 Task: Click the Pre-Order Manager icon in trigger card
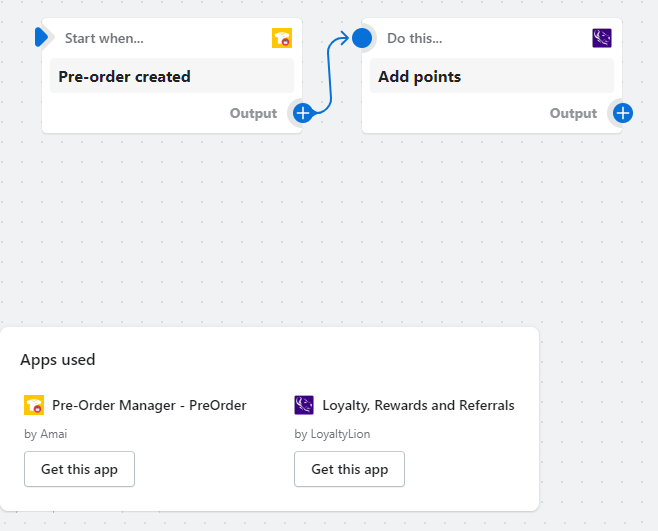282,38
